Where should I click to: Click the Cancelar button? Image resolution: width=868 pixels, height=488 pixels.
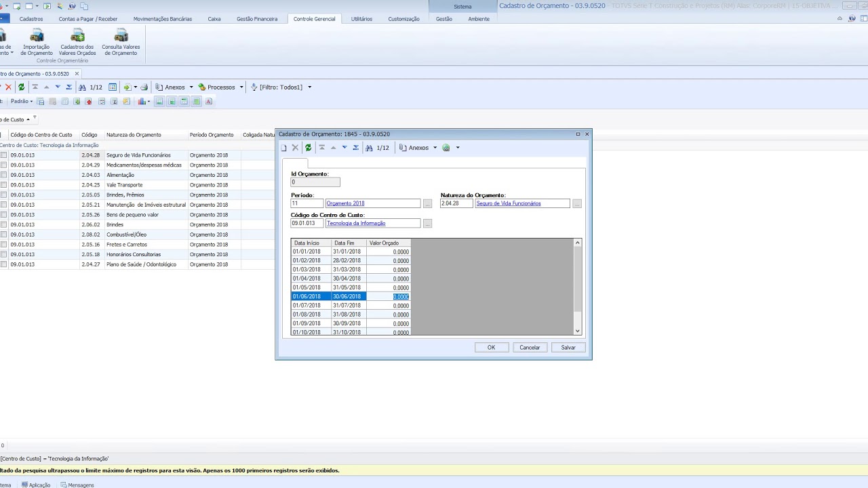tap(530, 348)
